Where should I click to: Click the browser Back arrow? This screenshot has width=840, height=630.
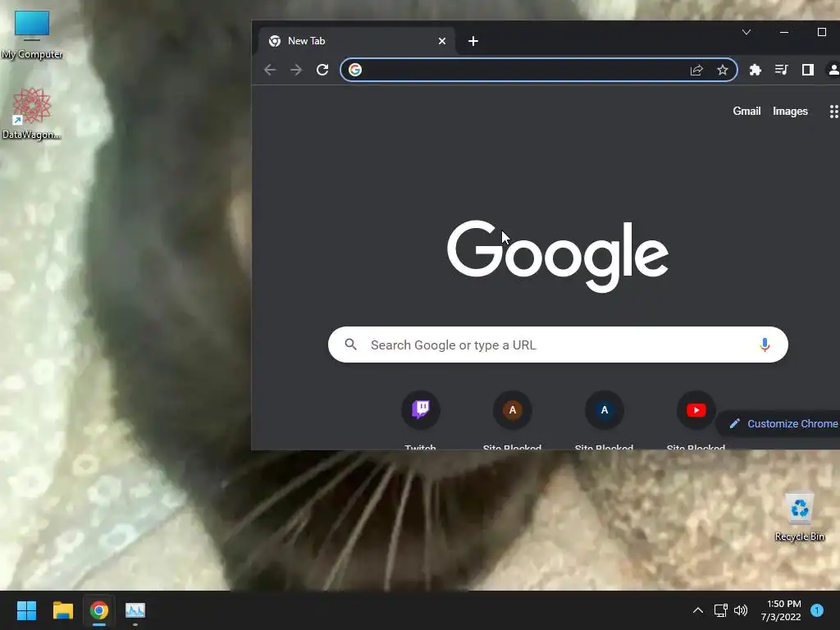(270, 70)
